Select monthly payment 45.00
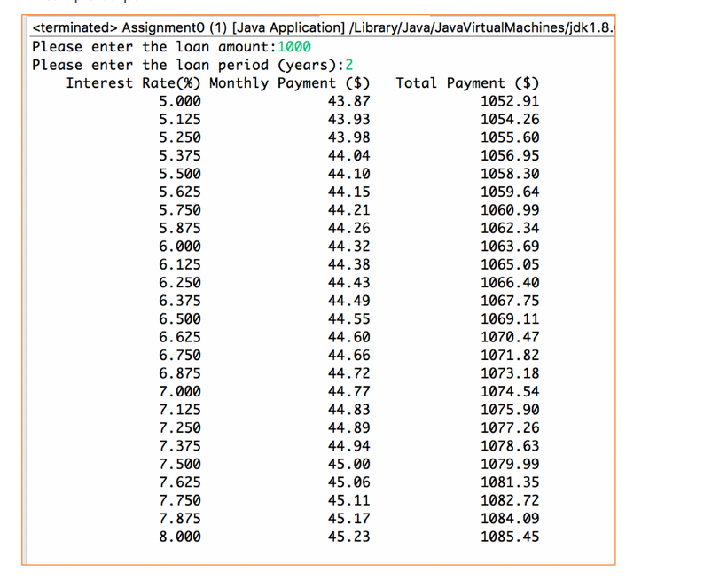 348,464
